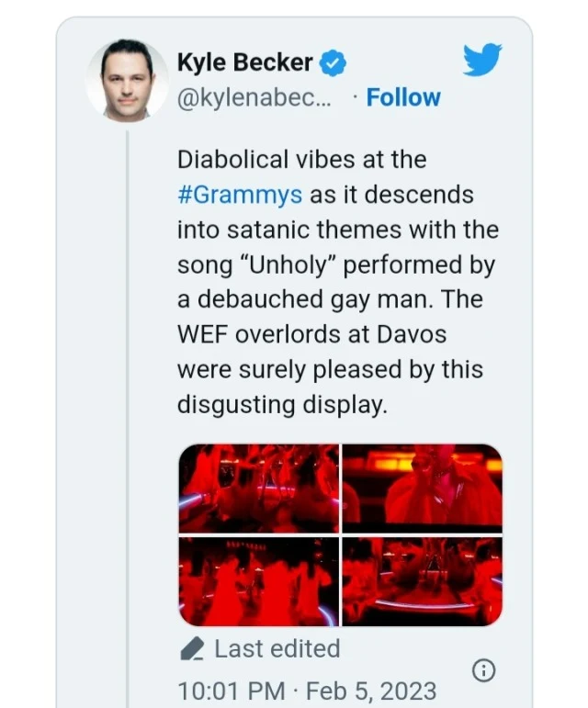588x708 pixels.
Task: Open the top-left red stage photo
Action: tap(259, 489)
